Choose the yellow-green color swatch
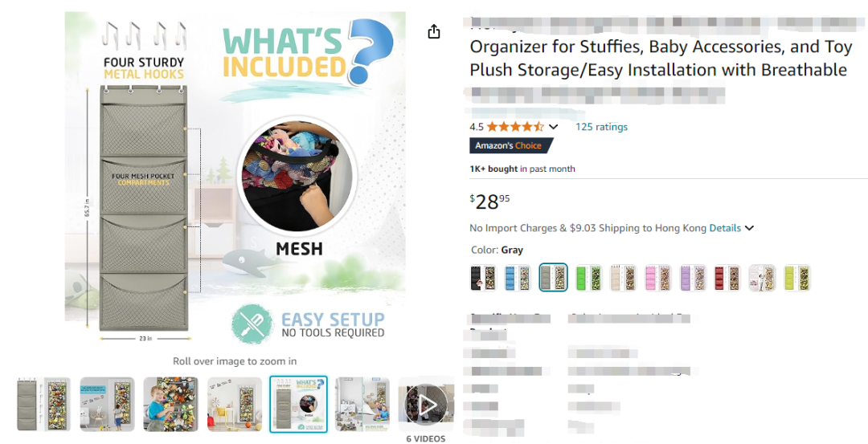 click(797, 278)
